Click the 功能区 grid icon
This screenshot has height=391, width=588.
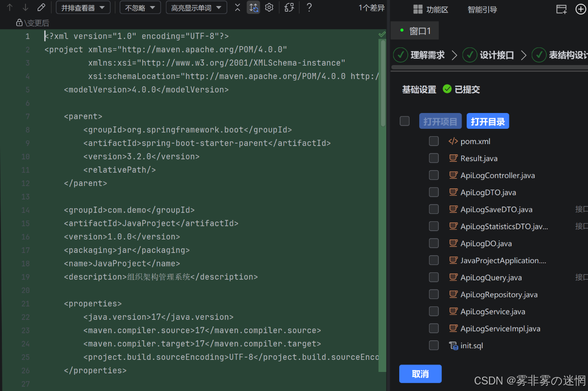(418, 9)
